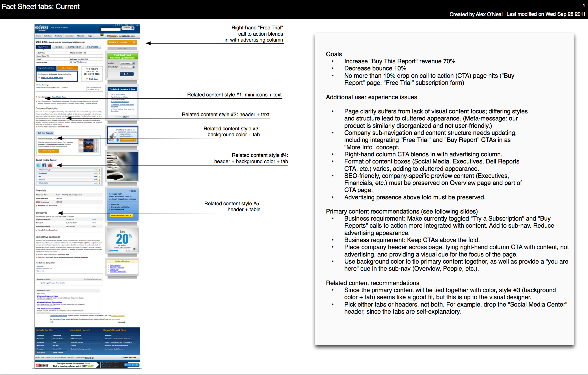
Task: Click the Map This Company link
Action: 80,62
